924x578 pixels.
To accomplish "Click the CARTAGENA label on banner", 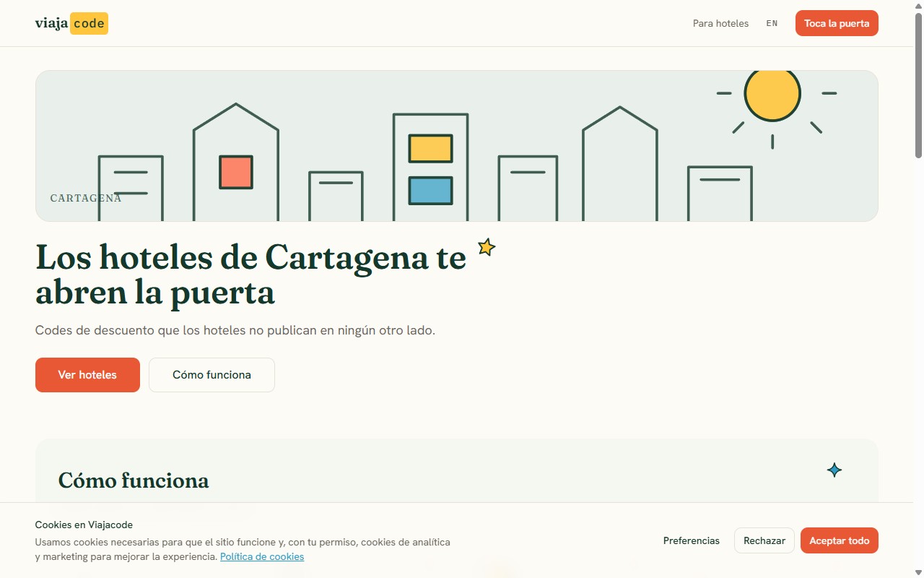I will pyautogui.click(x=86, y=198).
